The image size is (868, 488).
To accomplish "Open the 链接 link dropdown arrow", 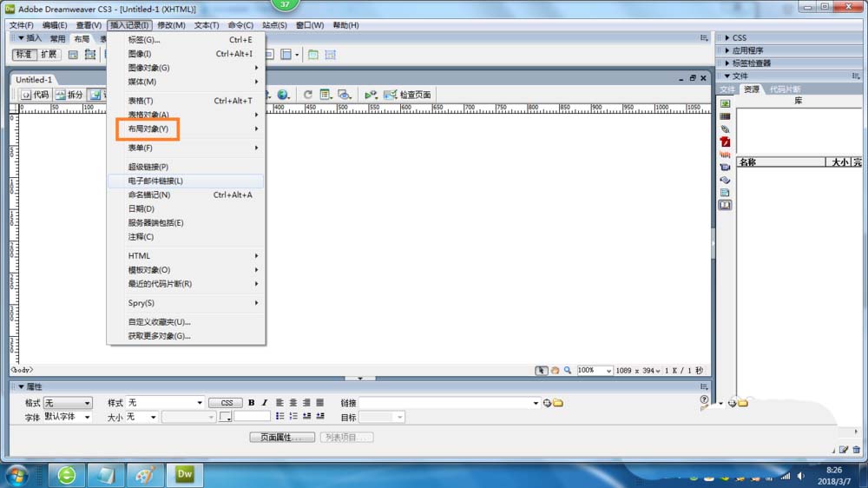I will click(x=536, y=403).
